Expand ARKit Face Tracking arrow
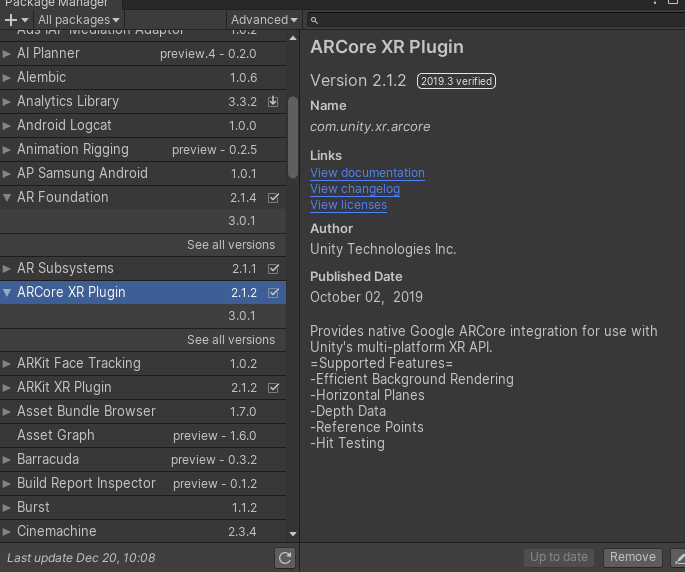Image resolution: width=685 pixels, height=572 pixels. 7,364
